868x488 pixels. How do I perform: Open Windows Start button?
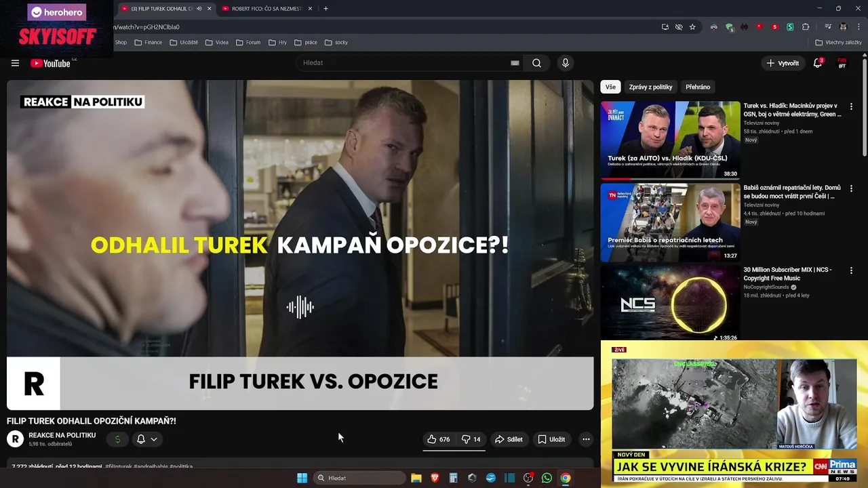pyautogui.click(x=302, y=478)
